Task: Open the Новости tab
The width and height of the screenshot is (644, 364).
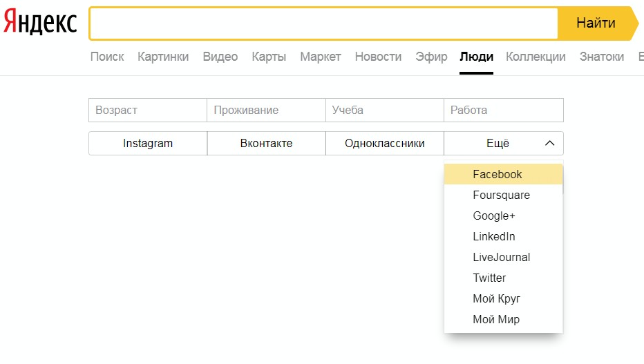Action: [x=378, y=57]
